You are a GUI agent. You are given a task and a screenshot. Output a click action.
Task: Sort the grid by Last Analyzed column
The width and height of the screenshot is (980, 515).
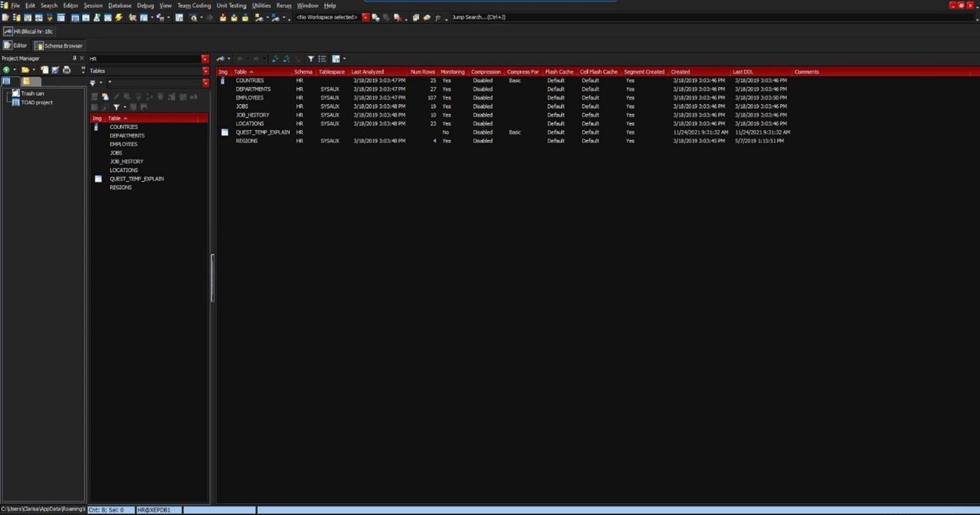378,72
